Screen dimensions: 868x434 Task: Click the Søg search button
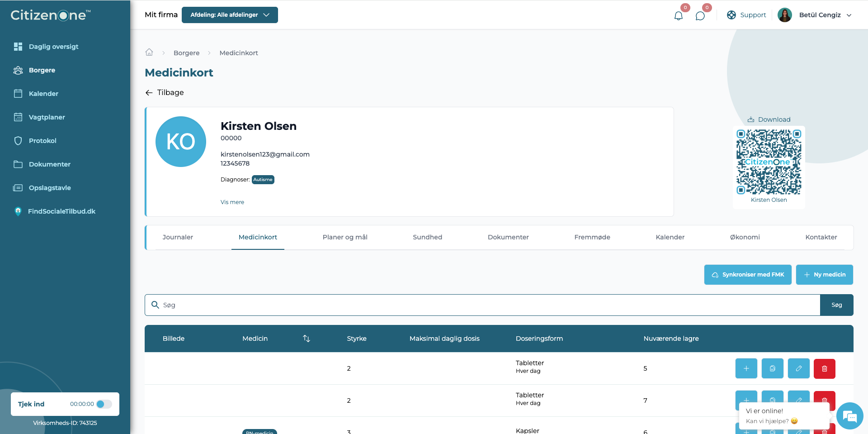pos(837,305)
